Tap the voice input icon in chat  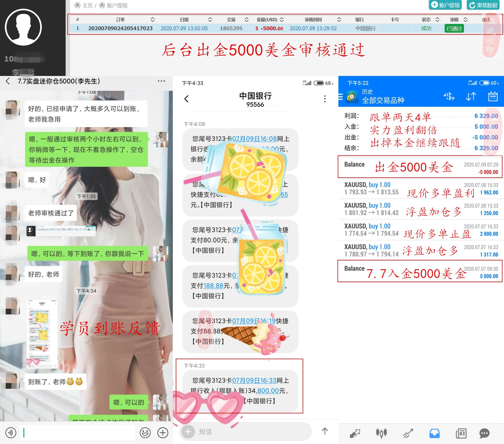tap(11, 433)
